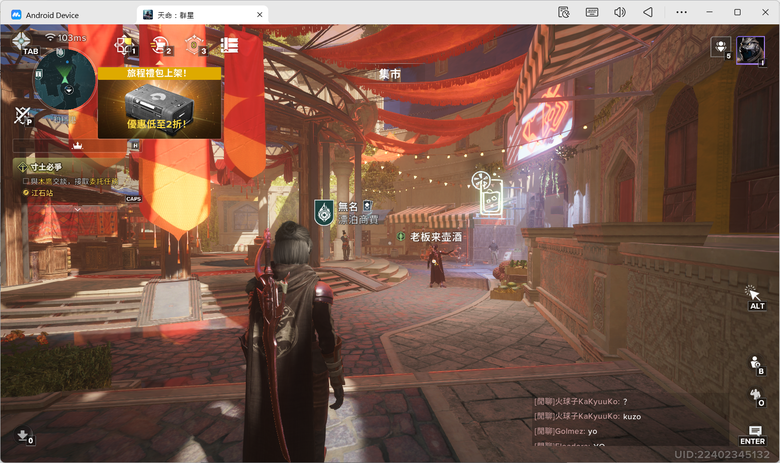
Task: Click the back triangle button in the title bar
Action: pos(648,12)
